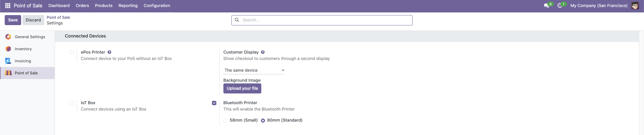Select the 80mm (Standard) radio option
This screenshot has height=135, width=644.
(x=263, y=121)
